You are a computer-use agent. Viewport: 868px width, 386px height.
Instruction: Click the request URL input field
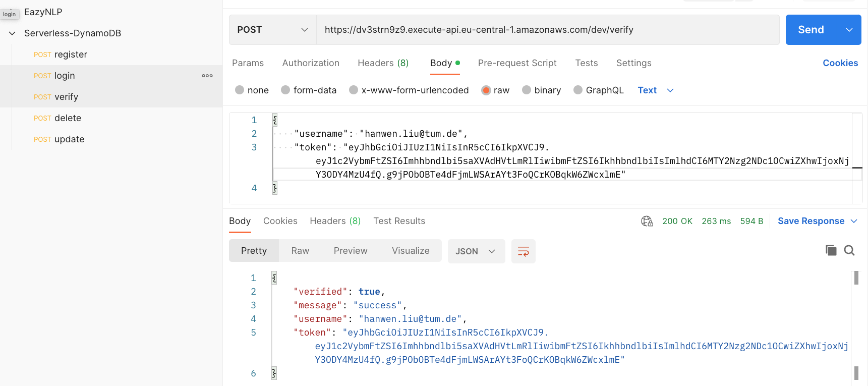point(548,30)
